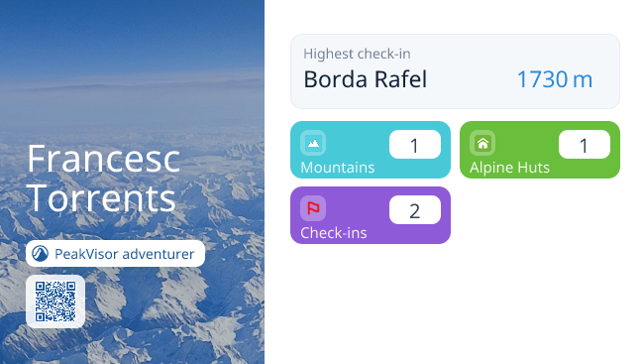
Task: Click the Mountains count value 1
Action: (x=415, y=145)
